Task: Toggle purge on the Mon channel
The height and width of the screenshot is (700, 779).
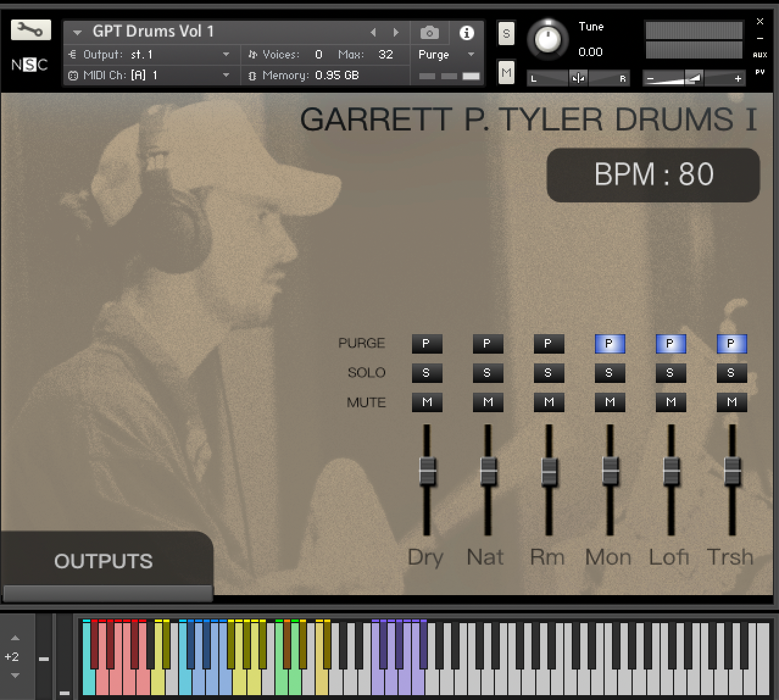Action: click(610, 344)
